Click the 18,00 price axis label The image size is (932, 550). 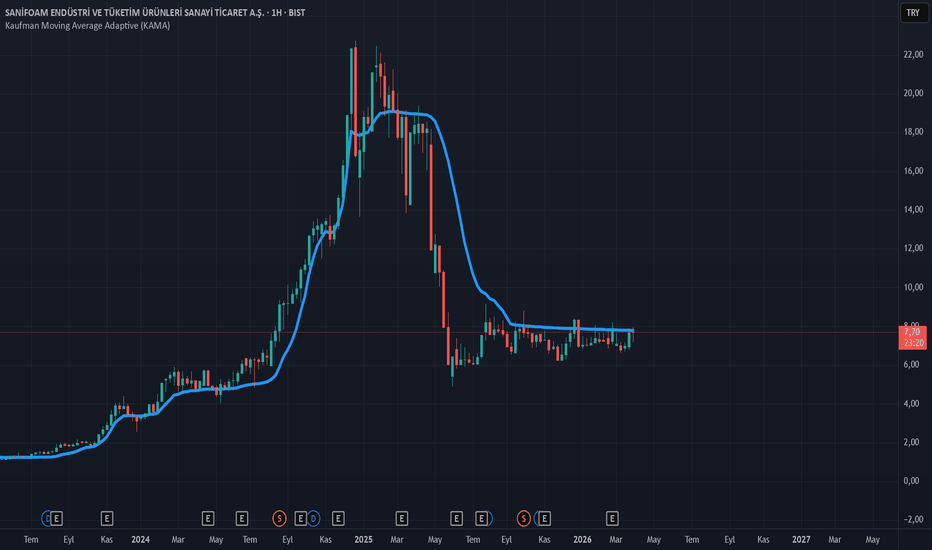pos(913,131)
